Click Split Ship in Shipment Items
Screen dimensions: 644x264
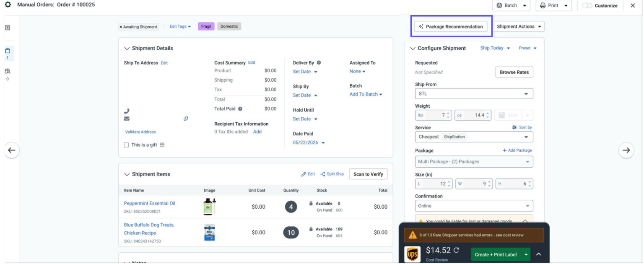pos(332,174)
